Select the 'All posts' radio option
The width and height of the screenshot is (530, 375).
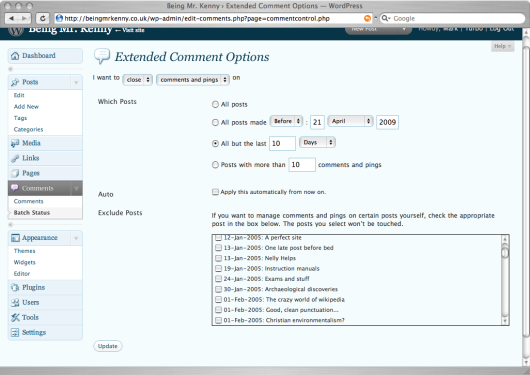(x=215, y=104)
